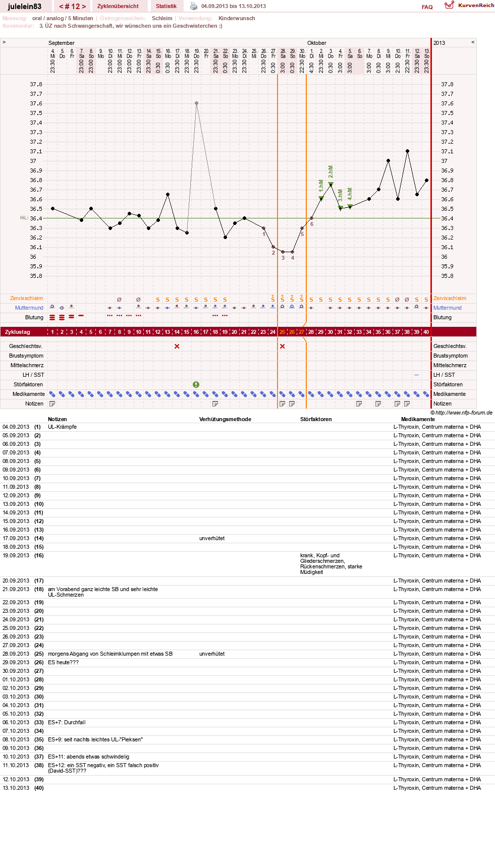Click the Zervixschleim S symbol on day 12
Screen dimensions: 495x868
point(158,300)
